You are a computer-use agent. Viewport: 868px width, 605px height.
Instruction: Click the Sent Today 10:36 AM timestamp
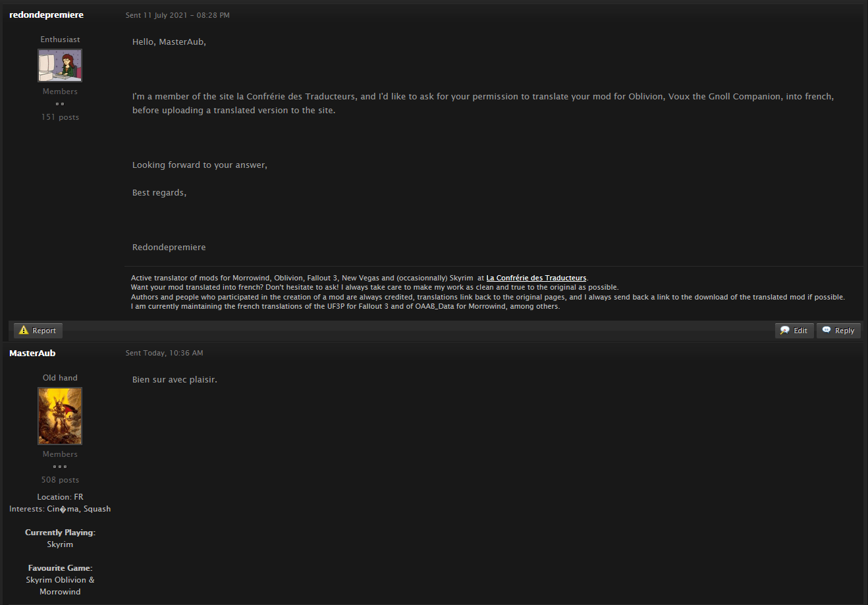165,353
